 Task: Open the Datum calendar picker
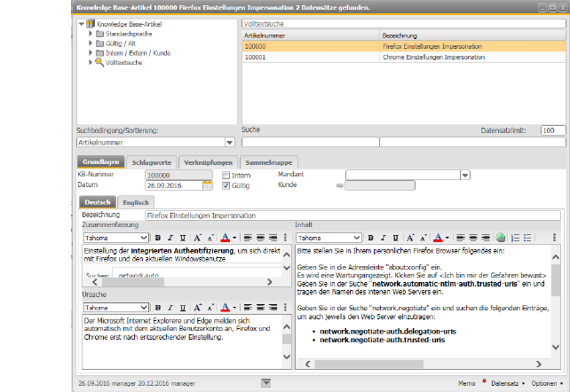tap(207, 185)
